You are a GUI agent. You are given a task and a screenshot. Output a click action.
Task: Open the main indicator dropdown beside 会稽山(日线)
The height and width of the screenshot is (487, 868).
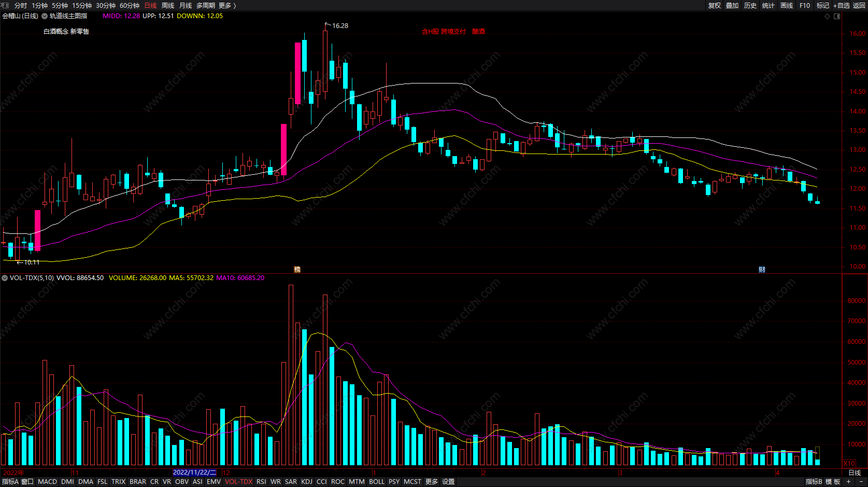coord(44,16)
